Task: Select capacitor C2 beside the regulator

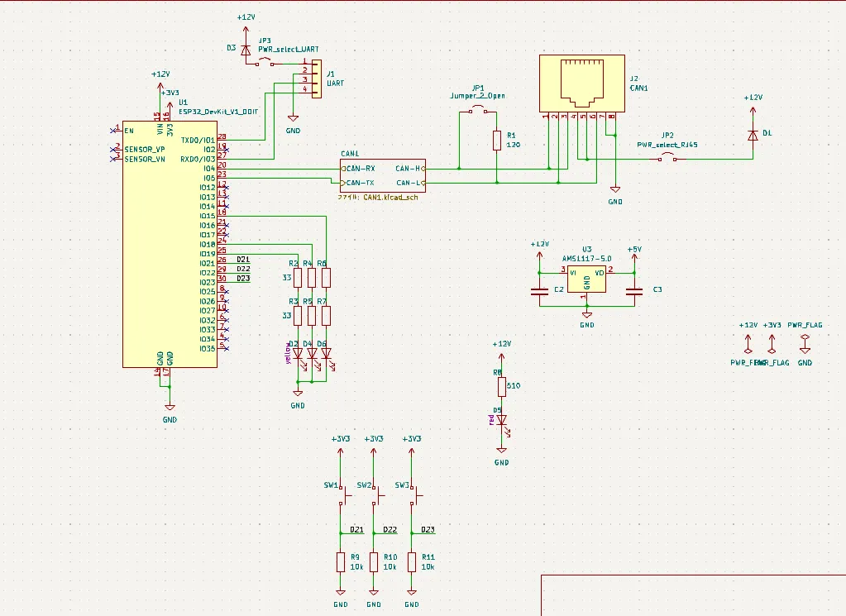Action: click(x=539, y=290)
